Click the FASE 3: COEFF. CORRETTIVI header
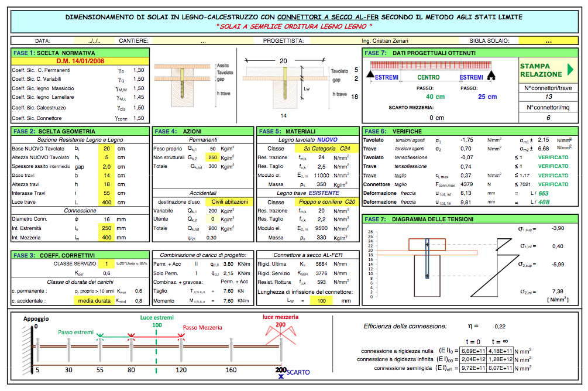588x391 pixels. (80, 255)
